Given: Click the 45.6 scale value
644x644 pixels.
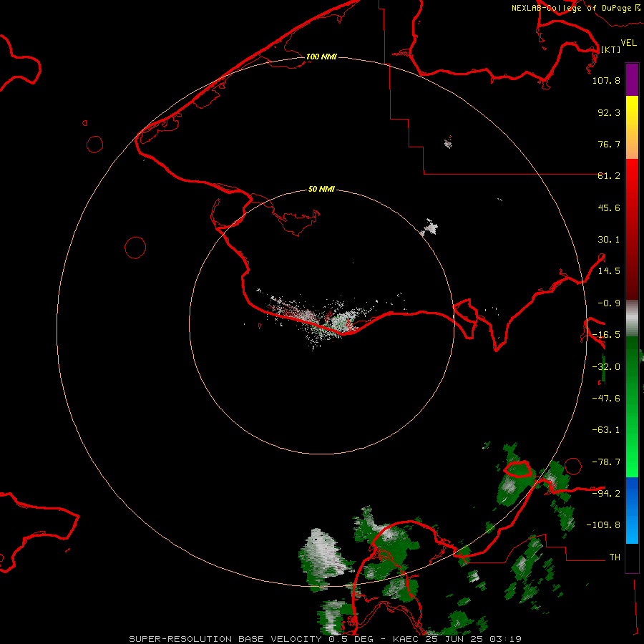Looking at the screenshot, I should click(609, 208).
